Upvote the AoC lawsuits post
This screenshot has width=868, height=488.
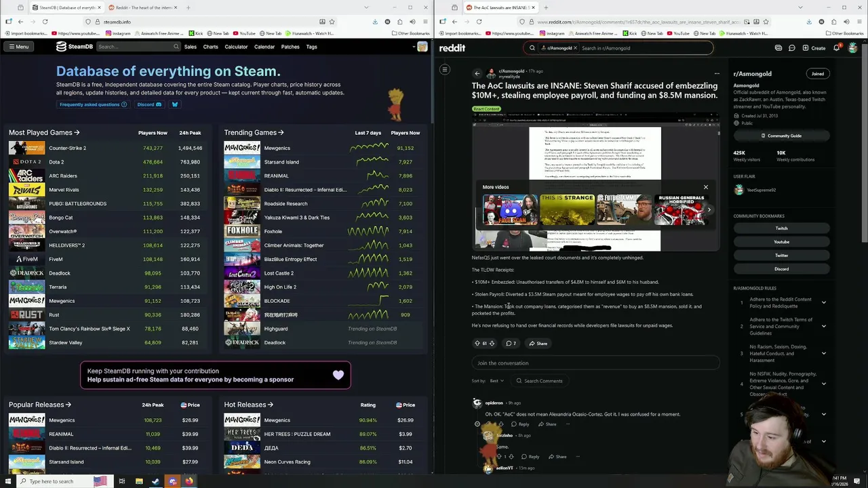pos(477,344)
